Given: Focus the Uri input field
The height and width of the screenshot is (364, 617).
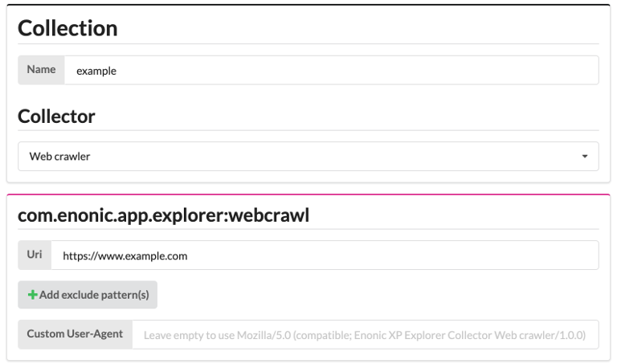Looking at the screenshot, I should pos(325,256).
